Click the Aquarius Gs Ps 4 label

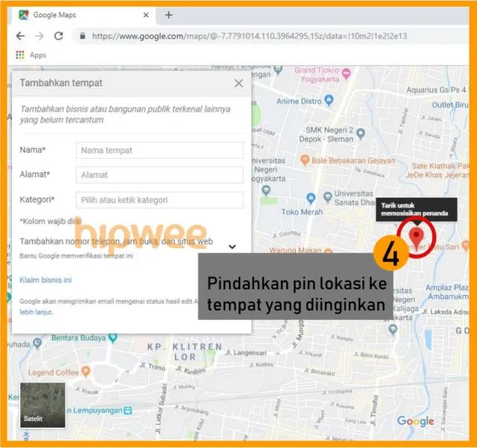point(436,89)
